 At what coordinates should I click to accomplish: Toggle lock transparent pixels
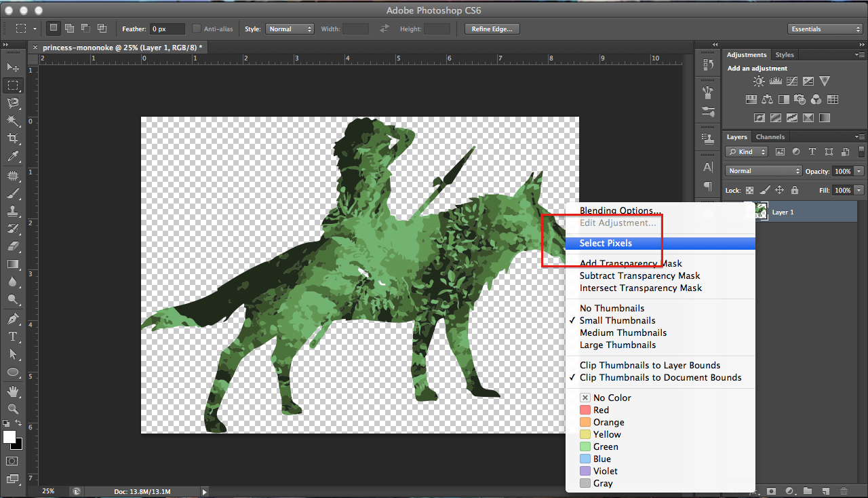click(x=749, y=191)
